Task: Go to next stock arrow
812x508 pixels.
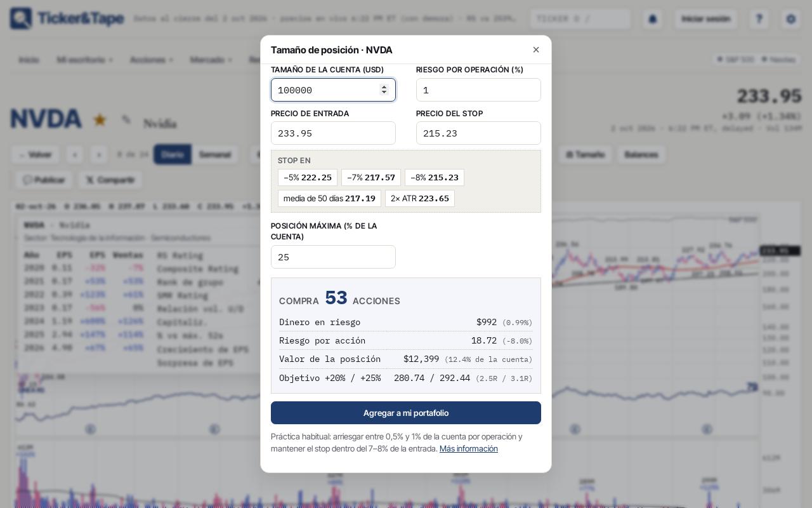Action: click(98, 154)
